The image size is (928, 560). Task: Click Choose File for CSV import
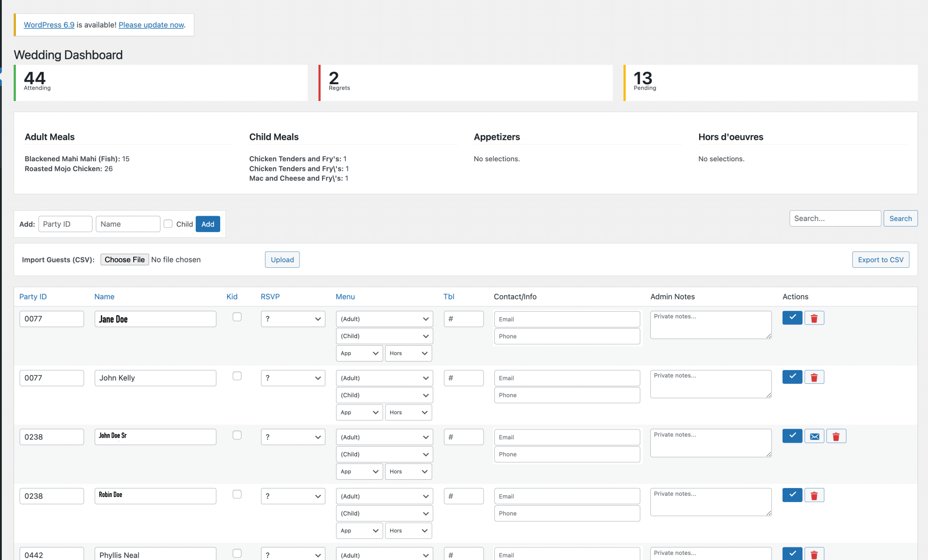point(125,260)
